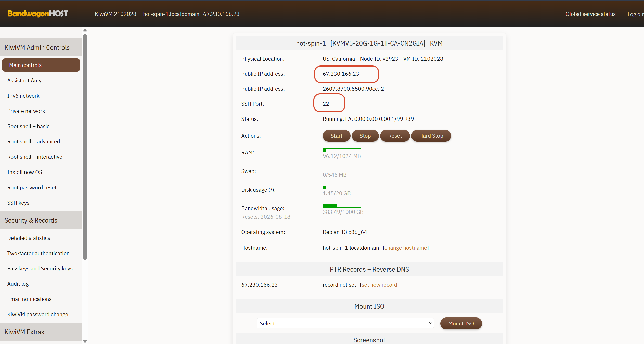The image size is (644, 344).
Task: Select Install new OS
Action: tap(25, 172)
